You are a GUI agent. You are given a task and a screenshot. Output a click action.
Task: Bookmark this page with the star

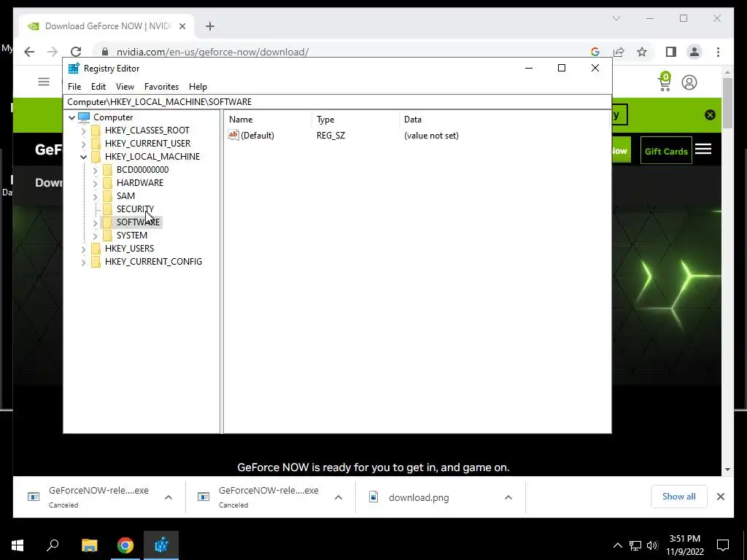642,52
